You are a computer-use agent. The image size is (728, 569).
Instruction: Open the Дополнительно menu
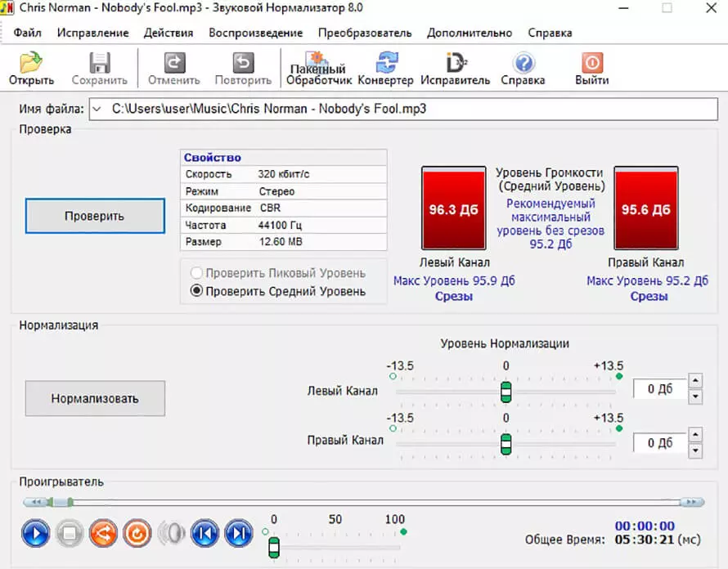470,33
